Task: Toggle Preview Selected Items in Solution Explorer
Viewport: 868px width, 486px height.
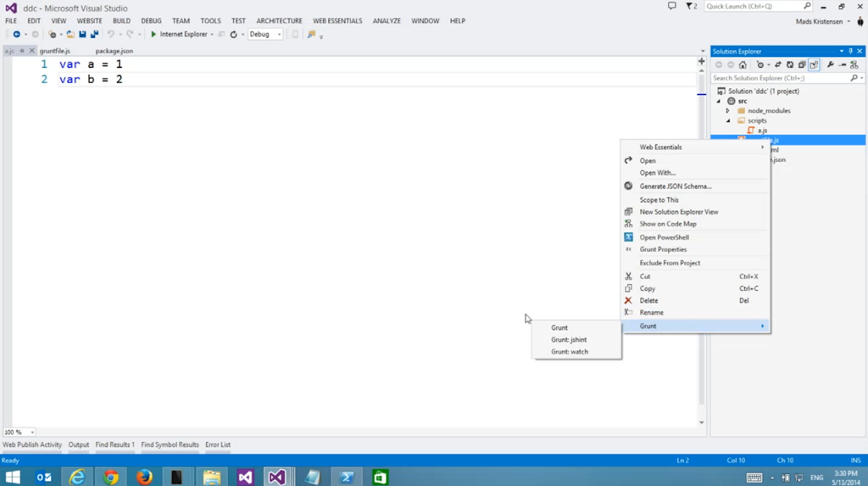Action: pyautogui.click(x=843, y=64)
